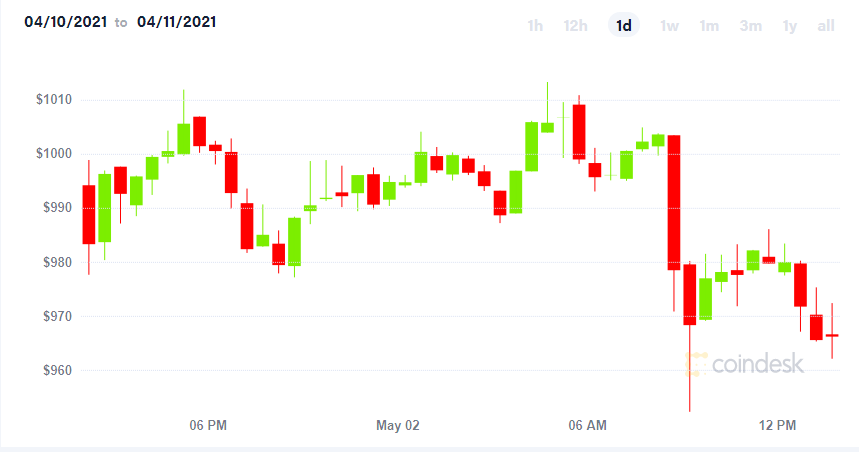Click the May 02 axis label
The image size is (859, 452).
point(398,425)
